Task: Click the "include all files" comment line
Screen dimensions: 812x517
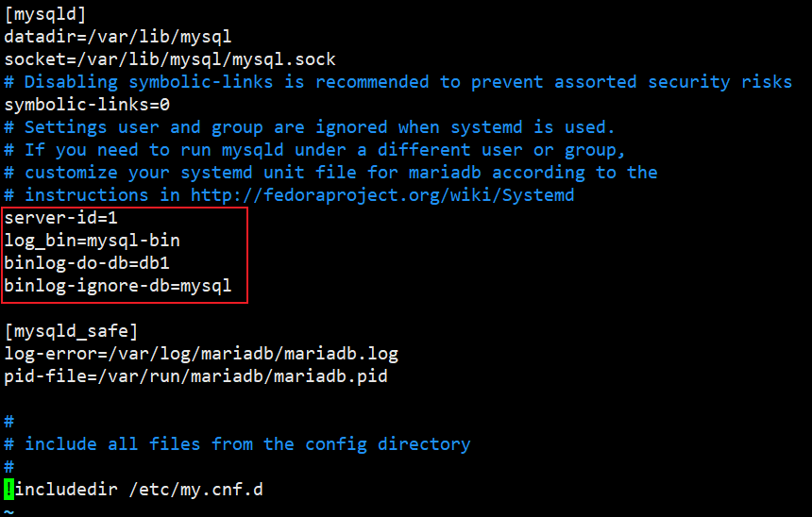Action: click(x=246, y=444)
